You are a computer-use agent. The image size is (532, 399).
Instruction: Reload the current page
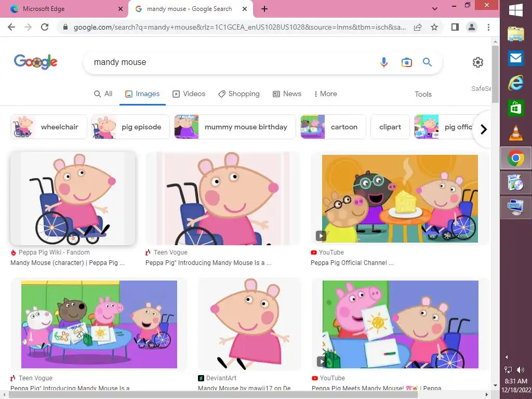pos(45,27)
